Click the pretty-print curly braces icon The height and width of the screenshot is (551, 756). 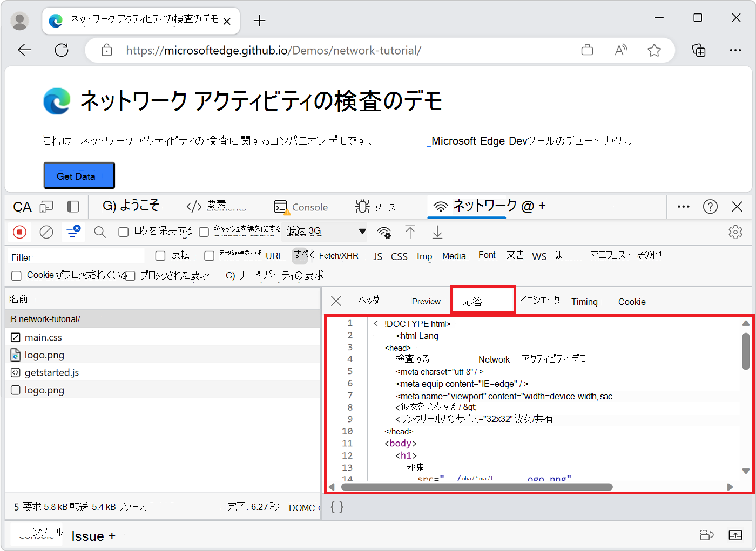click(337, 507)
